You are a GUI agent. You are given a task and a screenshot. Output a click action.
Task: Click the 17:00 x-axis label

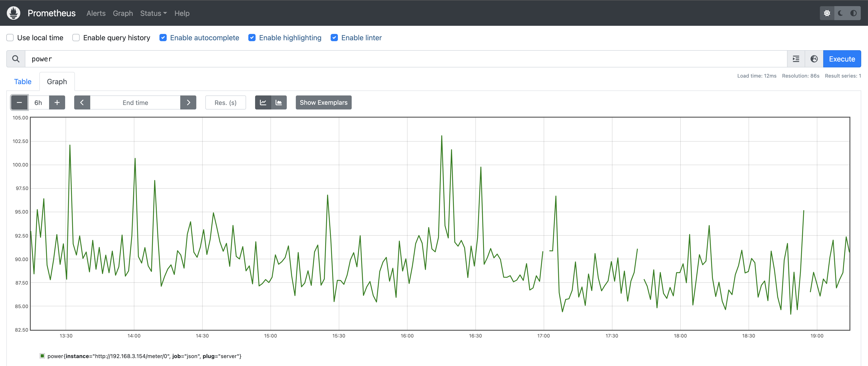543,336
